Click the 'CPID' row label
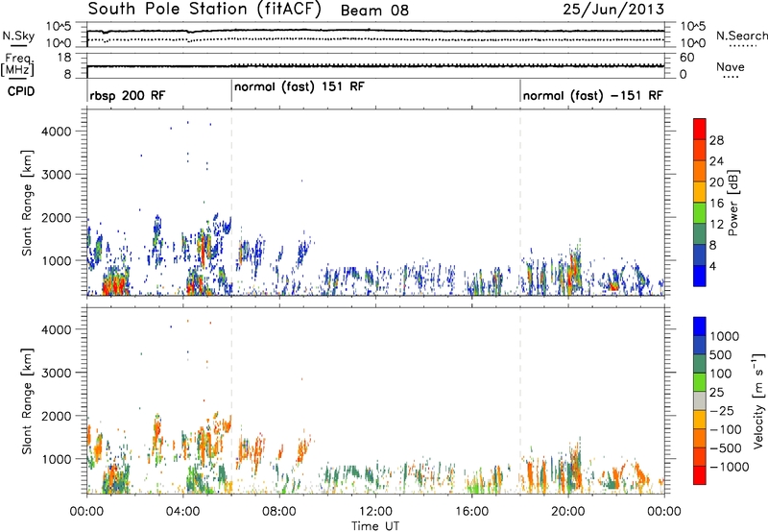The width and height of the screenshot is (768, 532). point(20,91)
